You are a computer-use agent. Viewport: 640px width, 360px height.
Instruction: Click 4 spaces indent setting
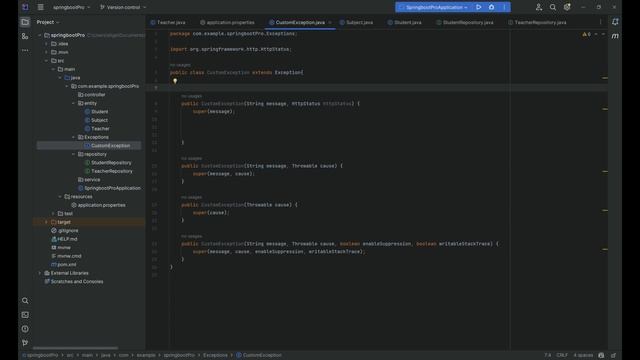click(x=583, y=355)
